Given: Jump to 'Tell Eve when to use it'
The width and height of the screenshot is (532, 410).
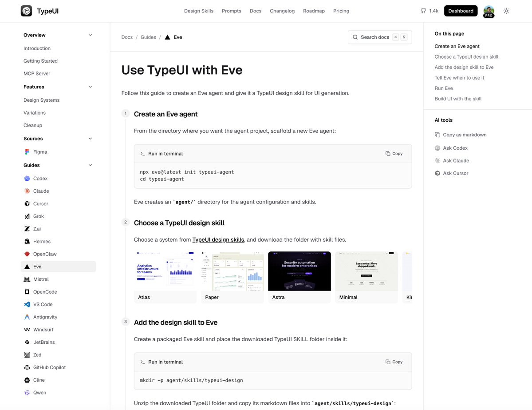Looking at the screenshot, I should (459, 78).
